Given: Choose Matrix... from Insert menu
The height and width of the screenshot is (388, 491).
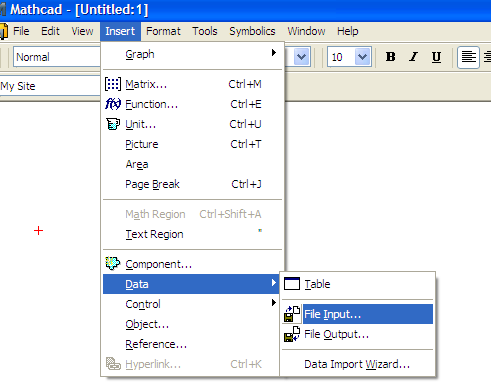Looking at the screenshot, I should coord(193,84).
